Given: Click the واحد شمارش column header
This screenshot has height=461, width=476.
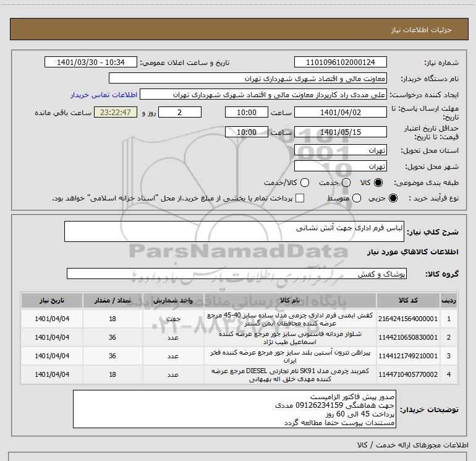Looking at the screenshot, I should pos(173,301).
